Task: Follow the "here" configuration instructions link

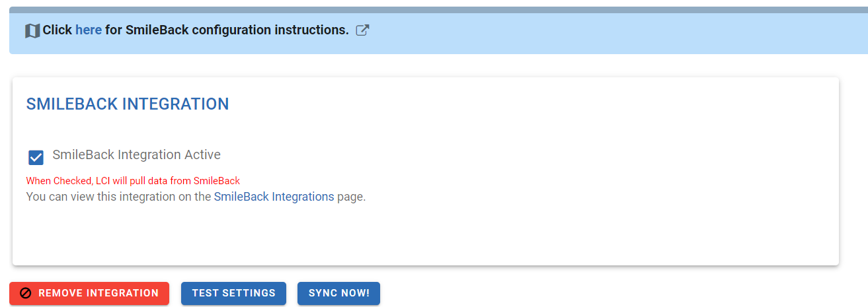Action: 89,30
